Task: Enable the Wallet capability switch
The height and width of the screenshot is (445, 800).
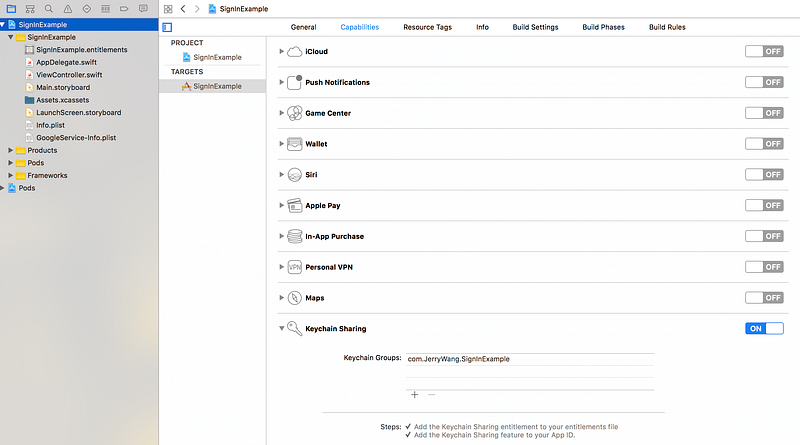Action: (x=764, y=144)
